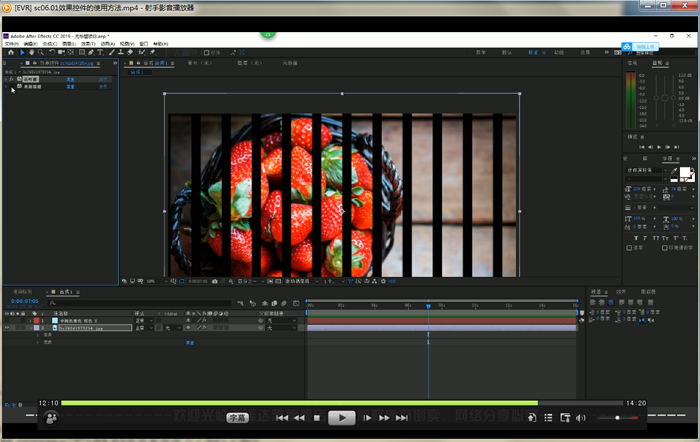This screenshot has width=700, height=442.
Task: Select the Roto Brush tool
Action: [x=142, y=53]
